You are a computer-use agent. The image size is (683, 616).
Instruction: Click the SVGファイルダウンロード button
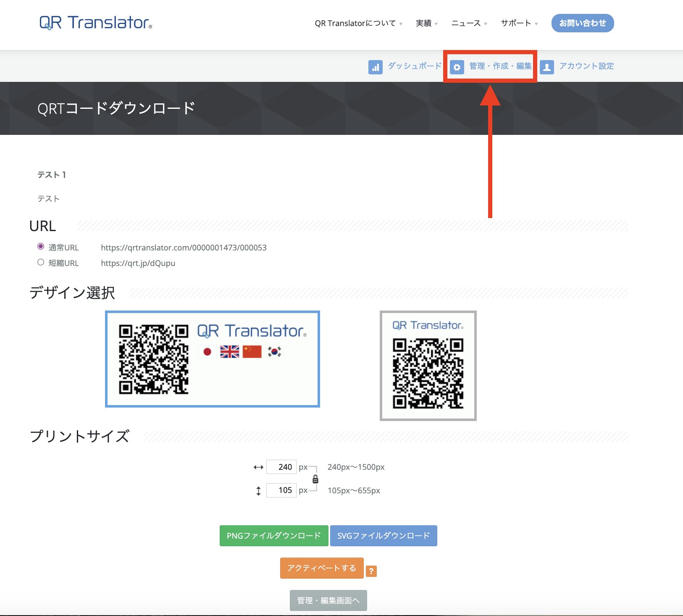(384, 536)
